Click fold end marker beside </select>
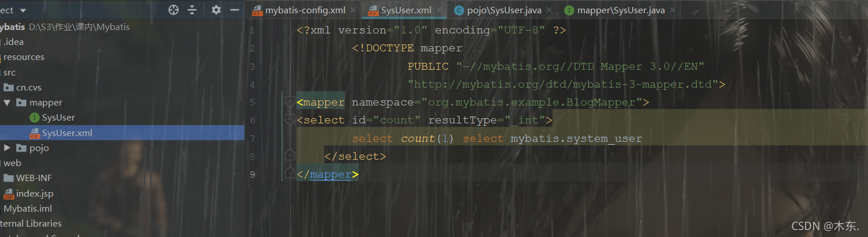The height and width of the screenshot is (237, 868). coord(290,156)
